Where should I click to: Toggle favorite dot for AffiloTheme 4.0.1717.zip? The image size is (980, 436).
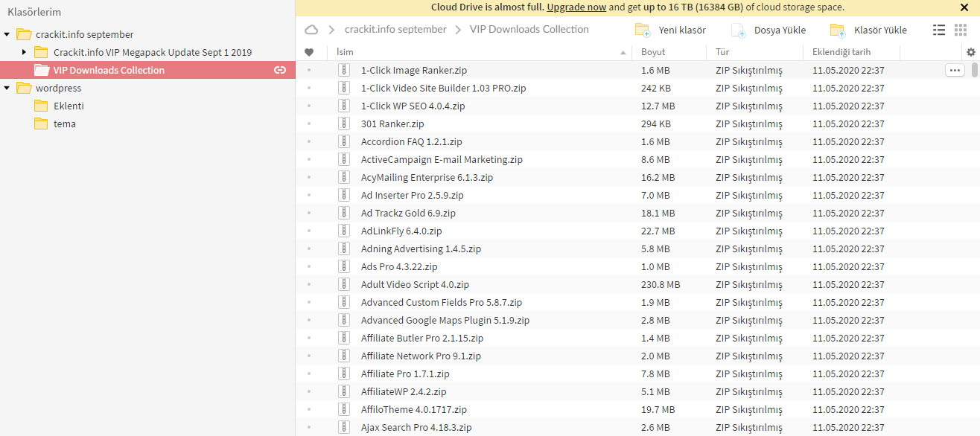click(309, 409)
